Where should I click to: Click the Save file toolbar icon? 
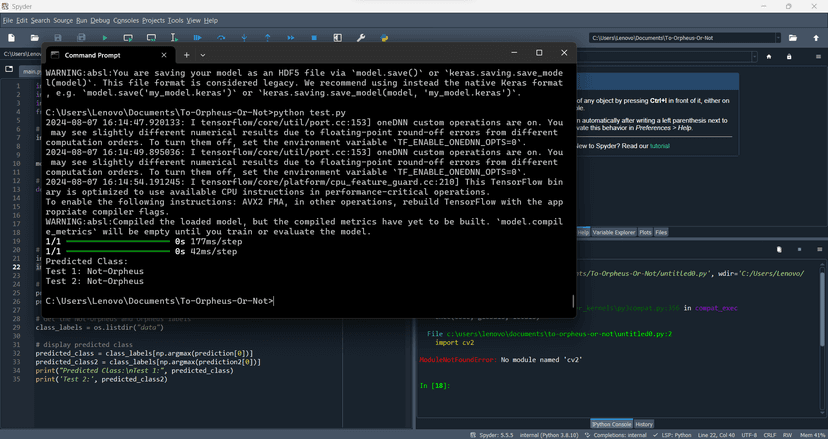point(58,38)
